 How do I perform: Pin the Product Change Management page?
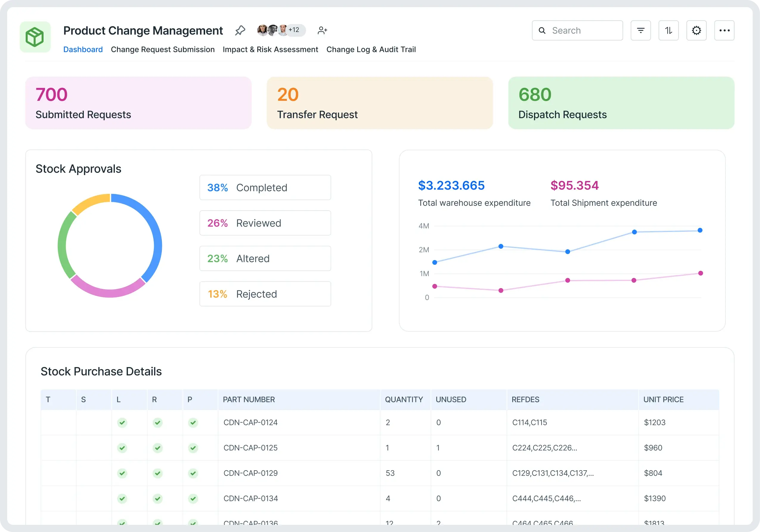click(240, 30)
